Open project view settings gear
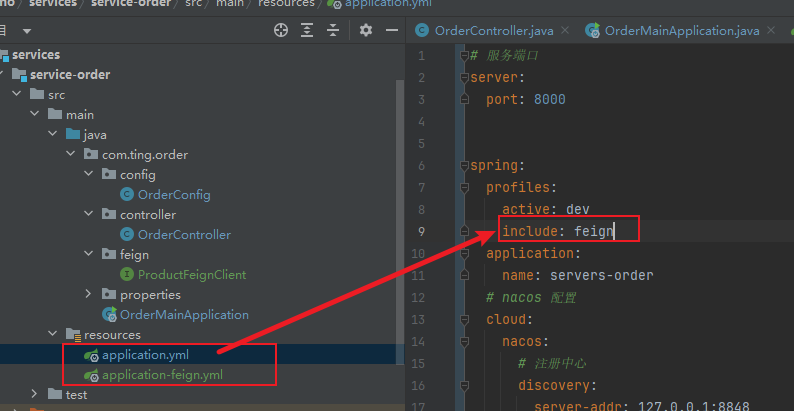Image resolution: width=794 pixels, height=411 pixels. coord(366,30)
